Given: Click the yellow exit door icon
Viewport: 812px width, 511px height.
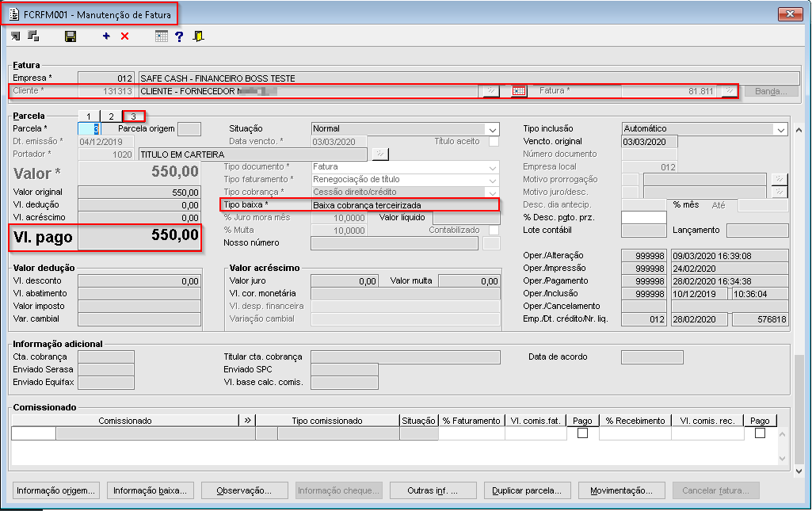Looking at the screenshot, I should coord(198,36).
